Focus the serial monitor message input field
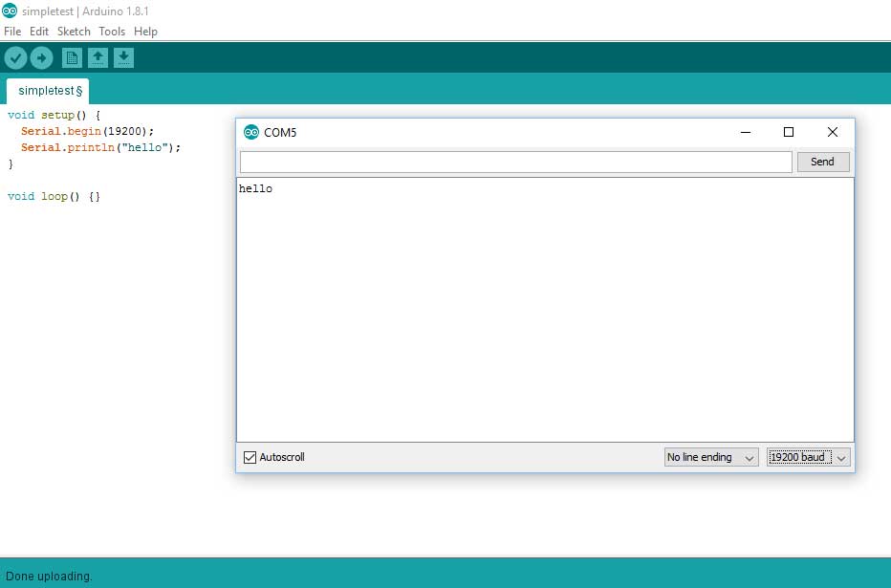 point(516,162)
